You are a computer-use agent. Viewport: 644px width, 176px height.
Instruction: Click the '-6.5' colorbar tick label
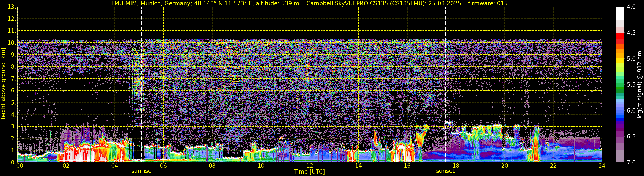click(x=630, y=137)
